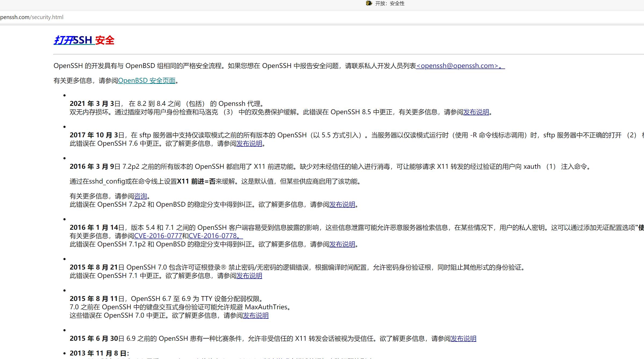Image resolution: width=644 pixels, height=359 pixels.
Task: Click the pufferfish favicon on the tab
Action: [369, 3]
